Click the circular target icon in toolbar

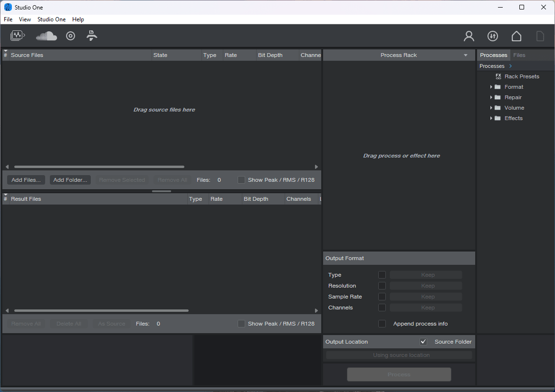70,36
